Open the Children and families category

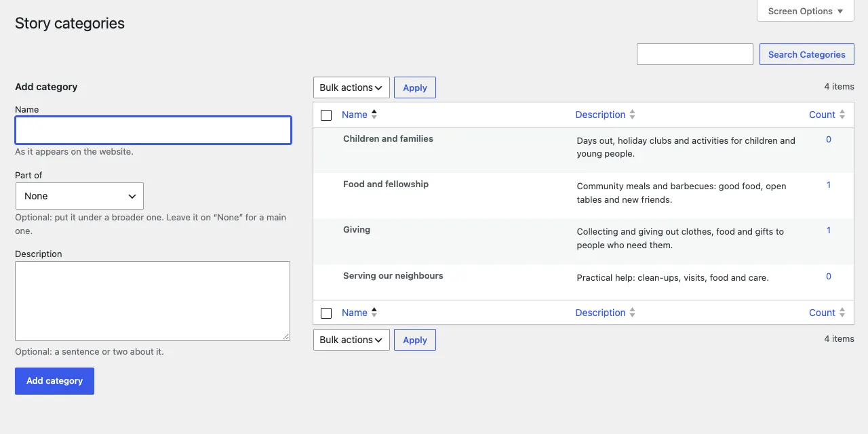pos(388,138)
